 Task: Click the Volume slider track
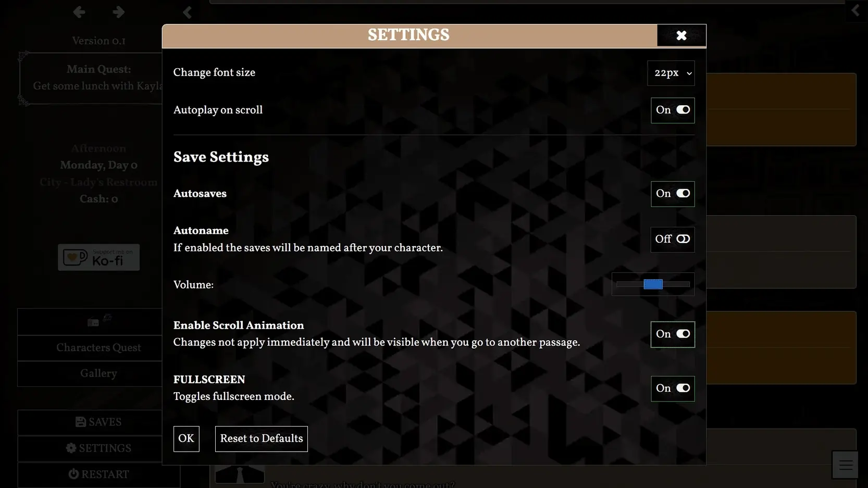tap(653, 284)
